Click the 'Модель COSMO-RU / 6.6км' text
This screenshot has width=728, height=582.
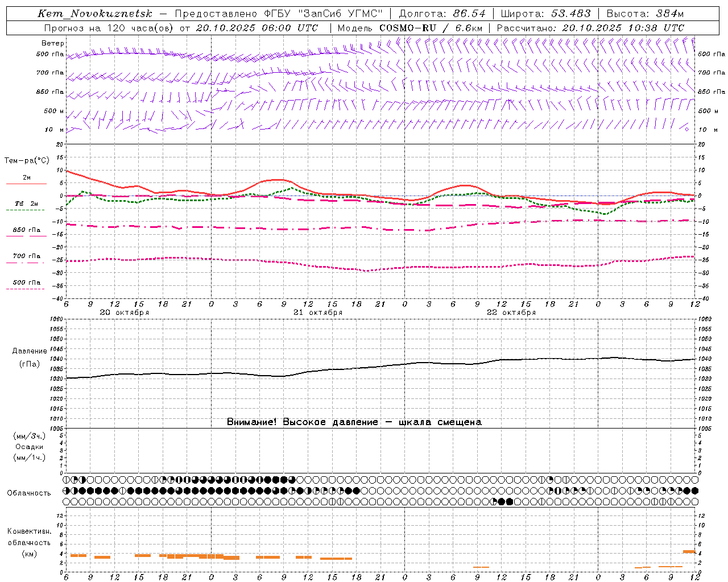[x=410, y=28]
